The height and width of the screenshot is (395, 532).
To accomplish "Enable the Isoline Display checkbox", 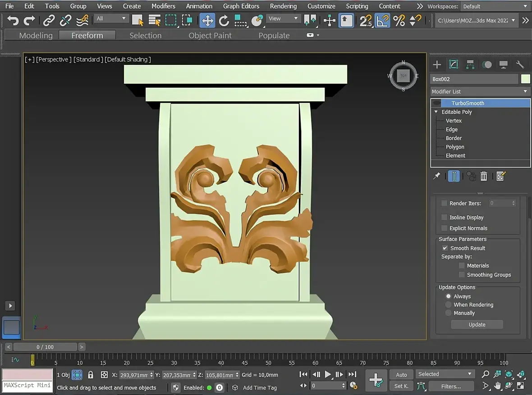I will [445, 217].
